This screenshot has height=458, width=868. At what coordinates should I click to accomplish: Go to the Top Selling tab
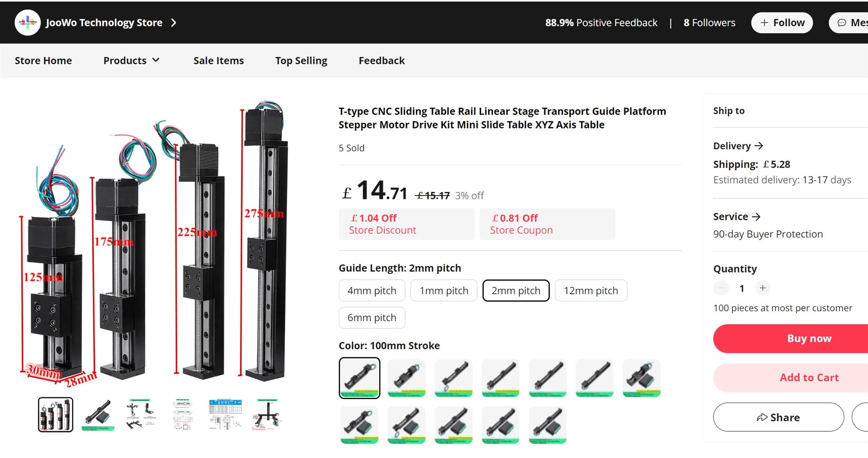pyautogui.click(x=301, y=61)
